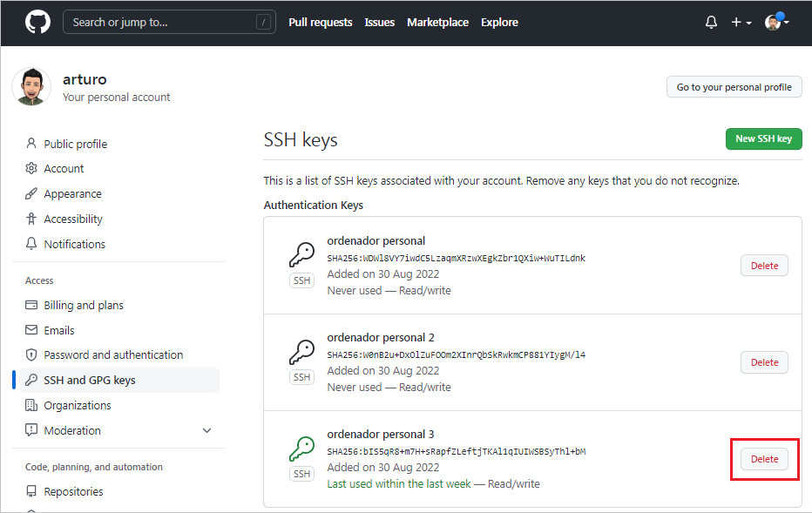The image size is (812, 513).
Task: Click the Emails envelope icon
Action: [31, 330]
